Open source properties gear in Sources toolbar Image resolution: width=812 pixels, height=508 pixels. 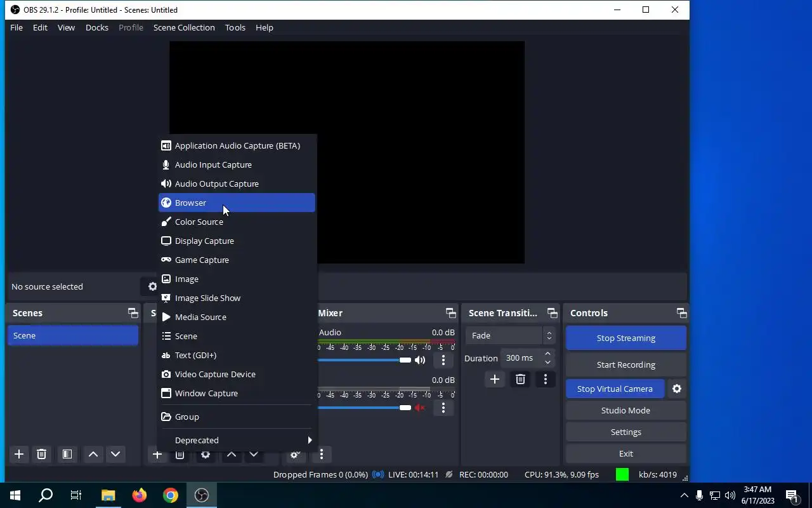pos(205,454)
